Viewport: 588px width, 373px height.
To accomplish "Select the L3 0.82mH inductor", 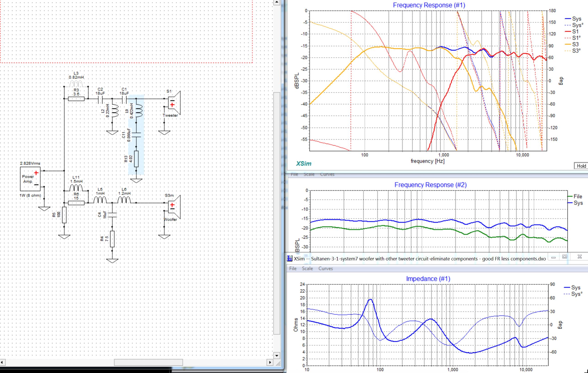I will click(76, 83).
